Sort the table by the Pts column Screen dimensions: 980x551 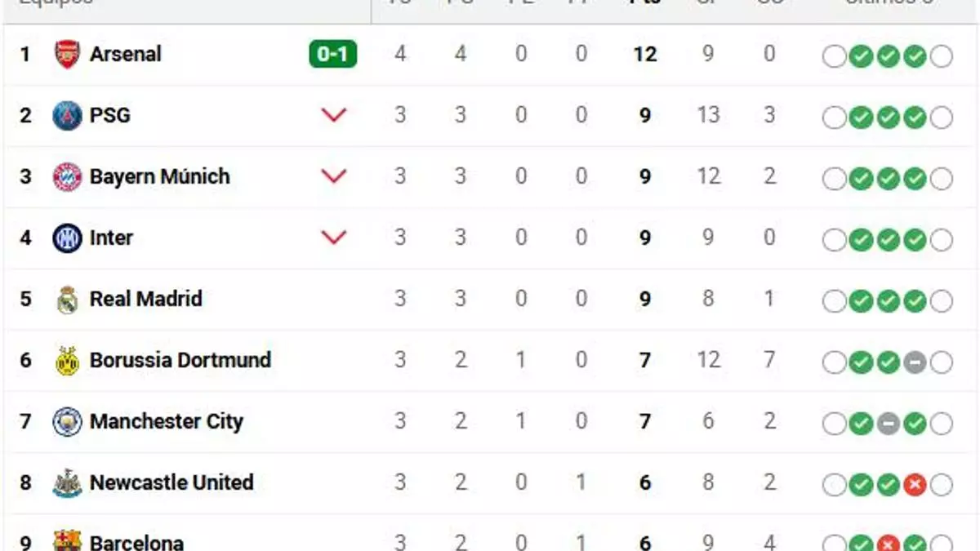pyautogui.click(x=644, y=4)
